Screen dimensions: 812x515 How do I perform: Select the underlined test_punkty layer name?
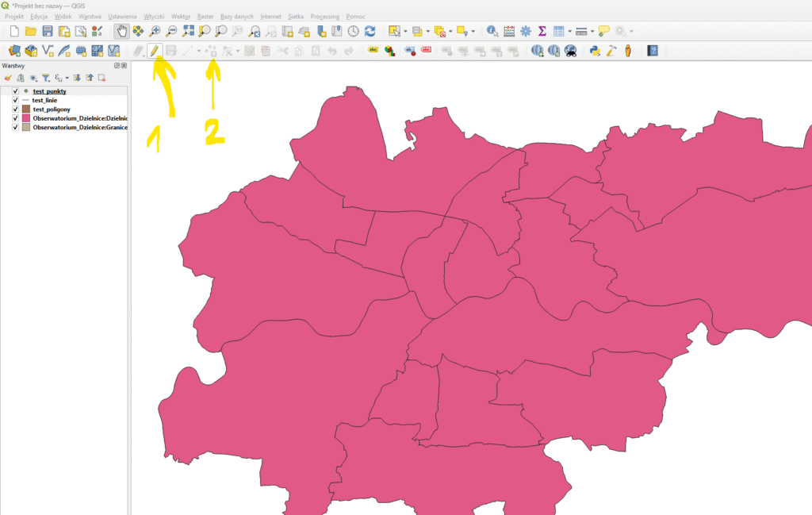coord(49,91)
